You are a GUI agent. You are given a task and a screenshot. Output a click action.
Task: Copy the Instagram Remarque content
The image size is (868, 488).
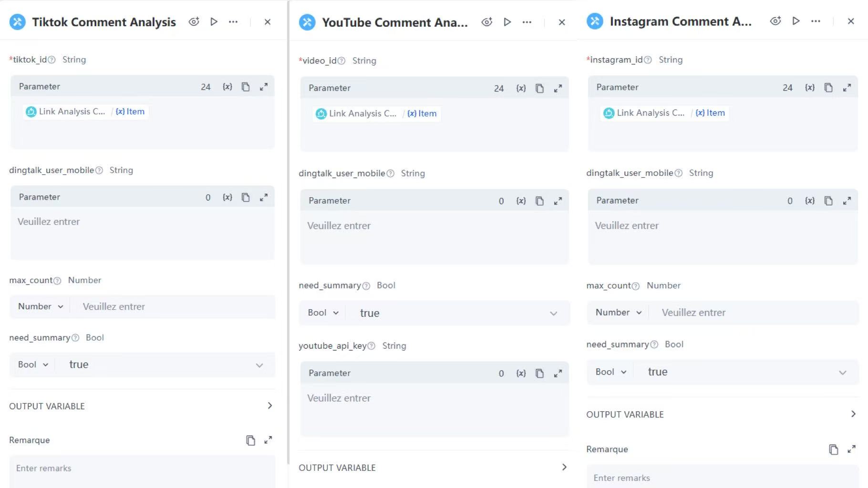833,449
